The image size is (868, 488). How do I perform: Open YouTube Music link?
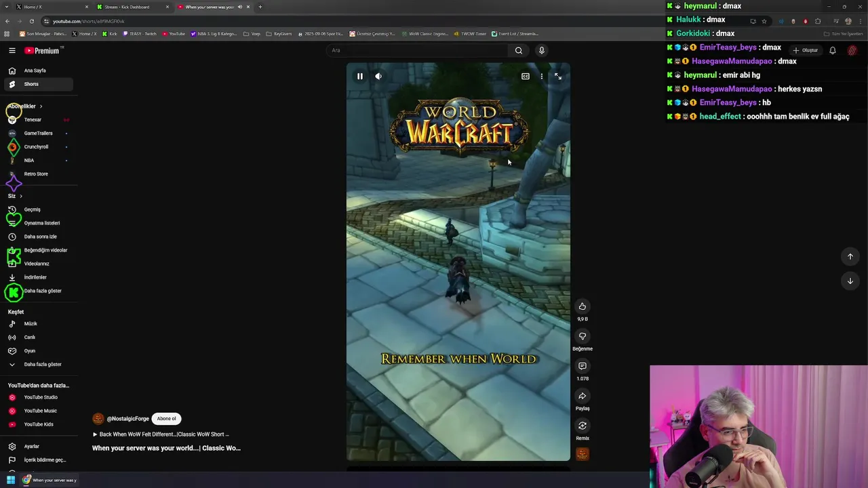(39, 411)
